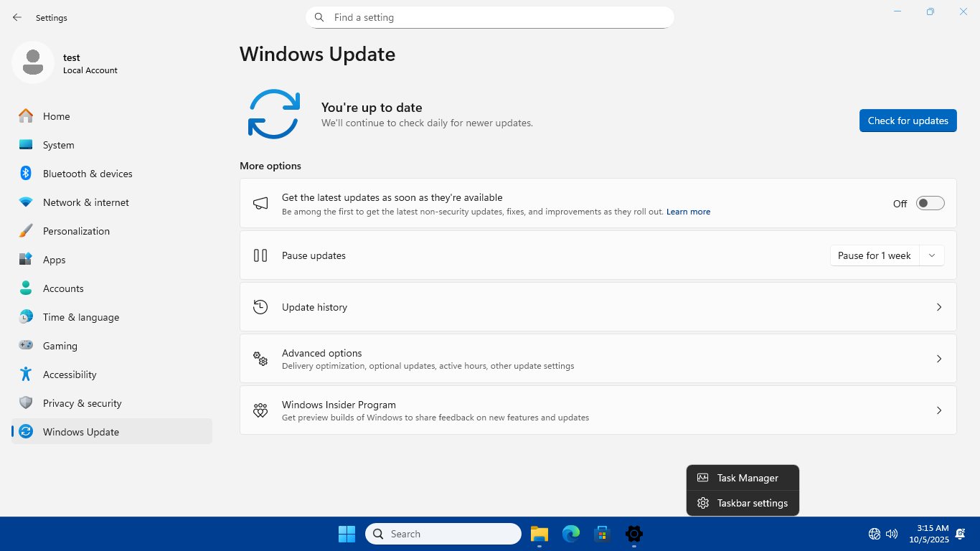The height and width of the screenshot is (551, 980).
Task: Open Privacy & security shield icon
Action: (26, 403)
